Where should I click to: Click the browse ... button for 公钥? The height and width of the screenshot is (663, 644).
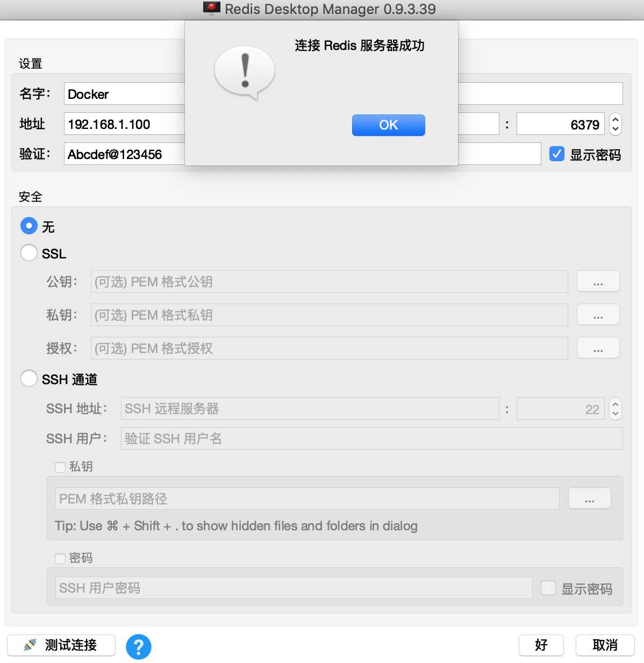point(598,281)
